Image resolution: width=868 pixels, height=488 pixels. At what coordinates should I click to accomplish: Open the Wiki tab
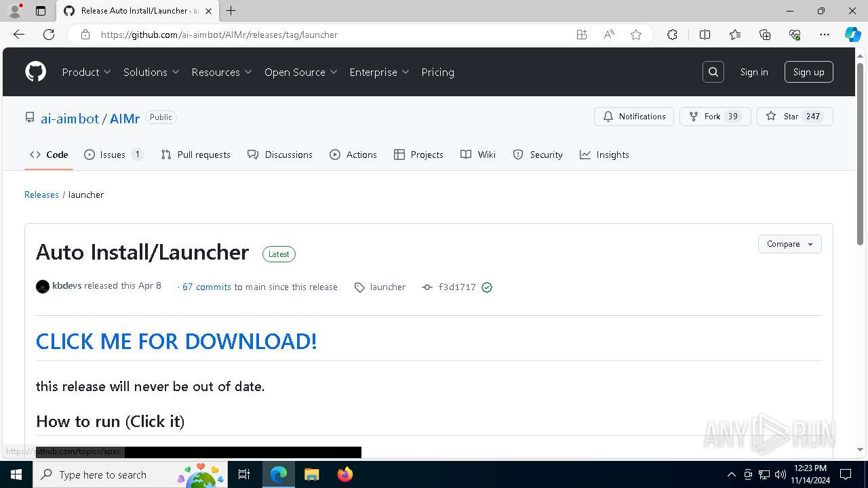click(478, 155)
